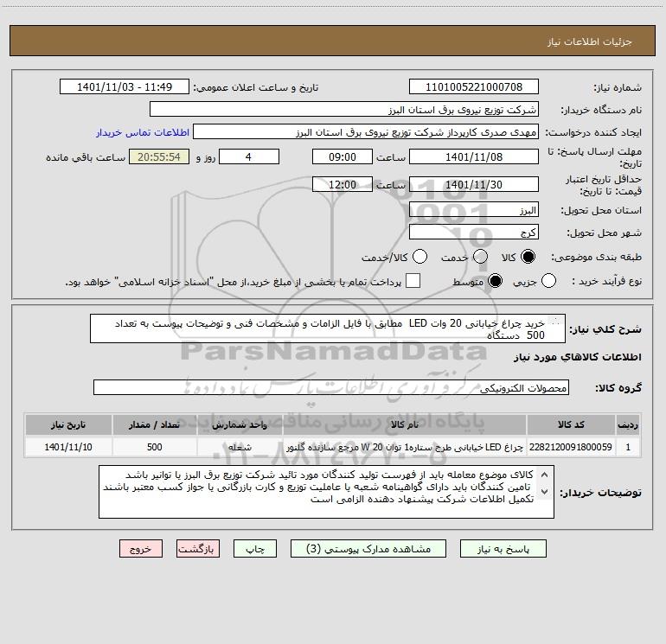Image resolution: width=666 pixels, height=644 pixels.
Task: Click the need date cell 1401/11/10
Action: 68,447
